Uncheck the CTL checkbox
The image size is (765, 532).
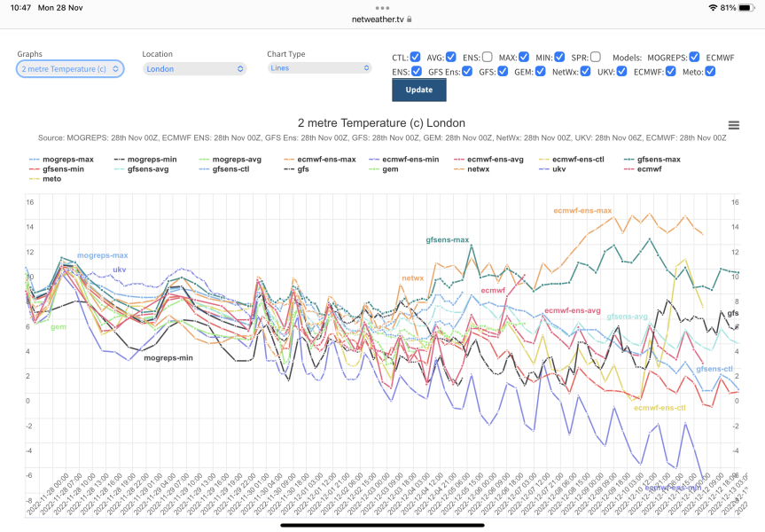tap(416, 57)
